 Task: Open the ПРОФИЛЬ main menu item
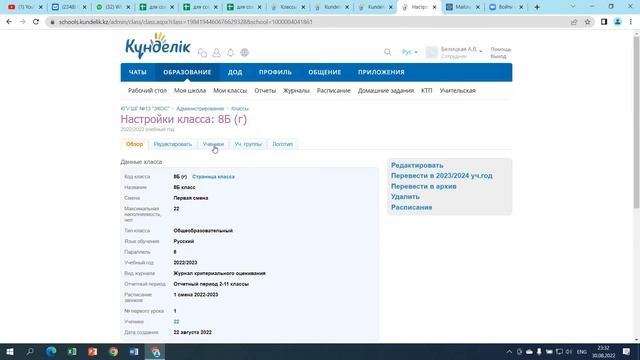coord(275,72)
